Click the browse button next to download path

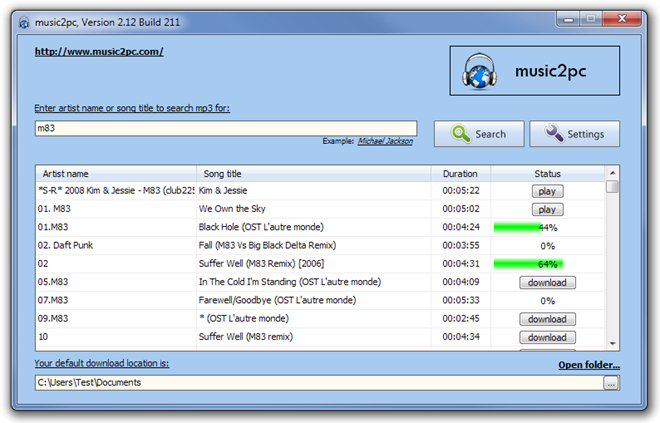pyautogui.click(x=611, y=383)
